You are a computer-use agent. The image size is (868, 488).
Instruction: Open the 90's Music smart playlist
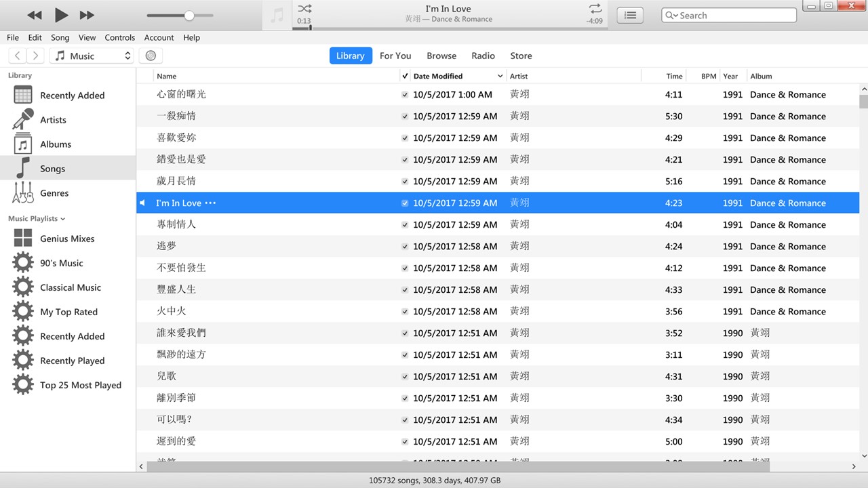68,263
